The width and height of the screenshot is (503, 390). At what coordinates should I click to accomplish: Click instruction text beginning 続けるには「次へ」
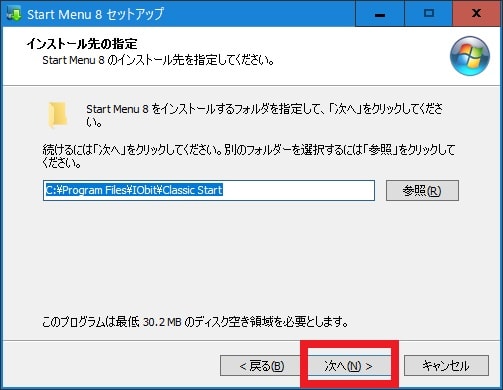click(249, 156)
